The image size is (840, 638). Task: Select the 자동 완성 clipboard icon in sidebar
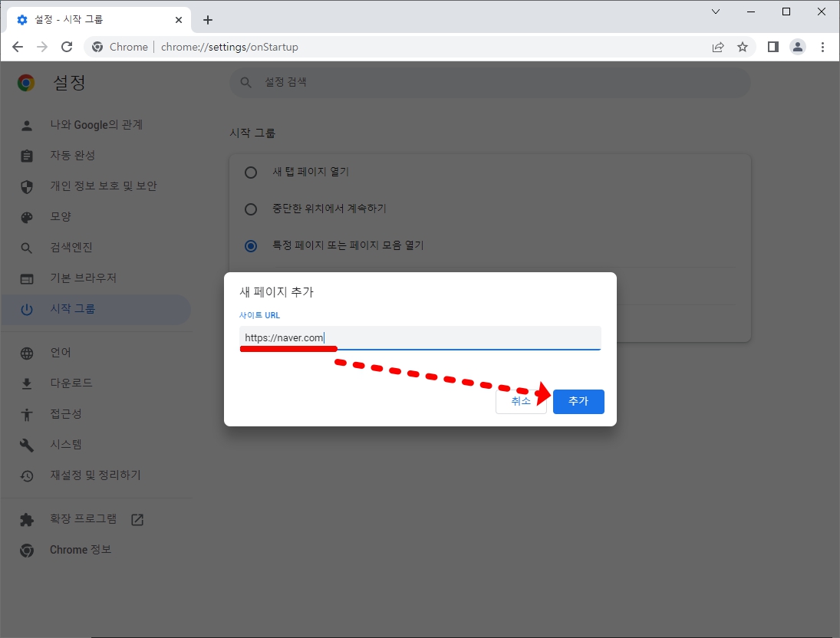coord(28,155)
